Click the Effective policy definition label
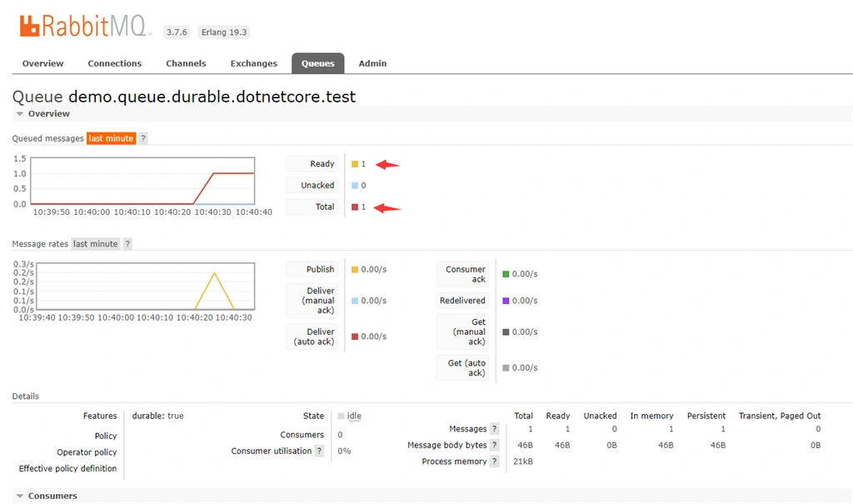This screenshot has width=853, height=504. coord(68,469)
